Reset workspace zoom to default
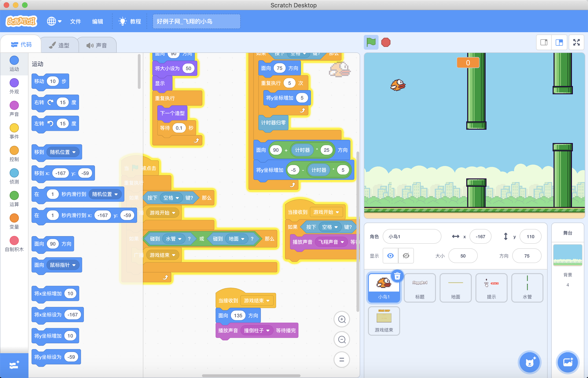Screen dimensions: 588x378 pyautogui.click(x=342, y=360)
